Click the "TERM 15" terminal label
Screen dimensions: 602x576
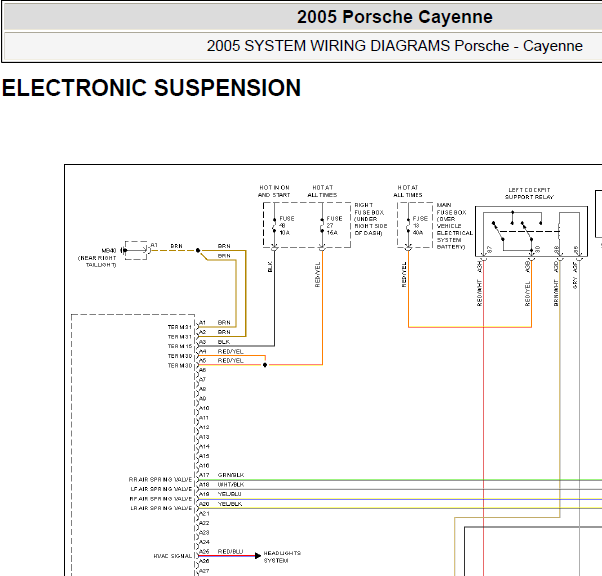tap(180, 346)
